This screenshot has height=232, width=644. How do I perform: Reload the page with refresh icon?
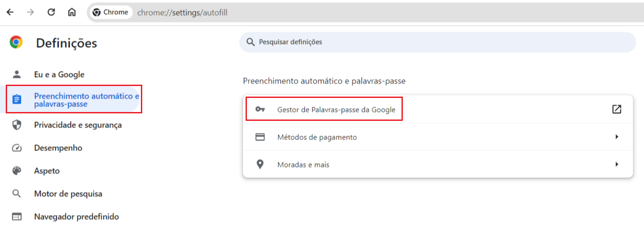(x=51, y=12)
